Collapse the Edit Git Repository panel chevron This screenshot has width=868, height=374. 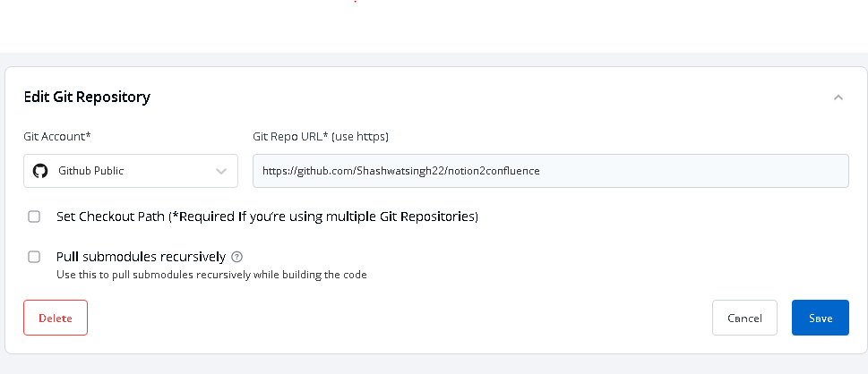click(x=838, y=98)
